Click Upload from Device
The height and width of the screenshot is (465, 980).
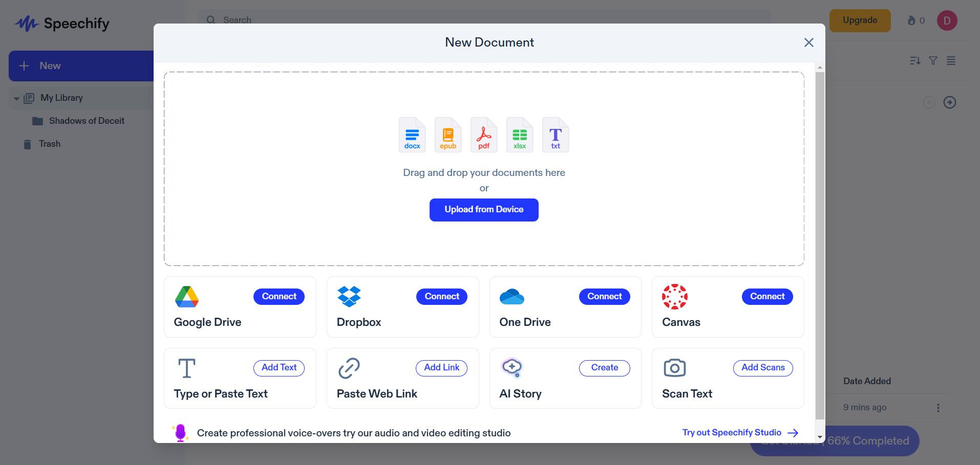tap(483, 210)
